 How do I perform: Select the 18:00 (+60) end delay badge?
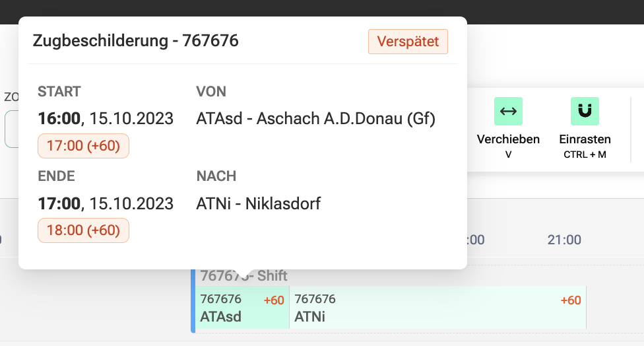[x=83, y=230]
